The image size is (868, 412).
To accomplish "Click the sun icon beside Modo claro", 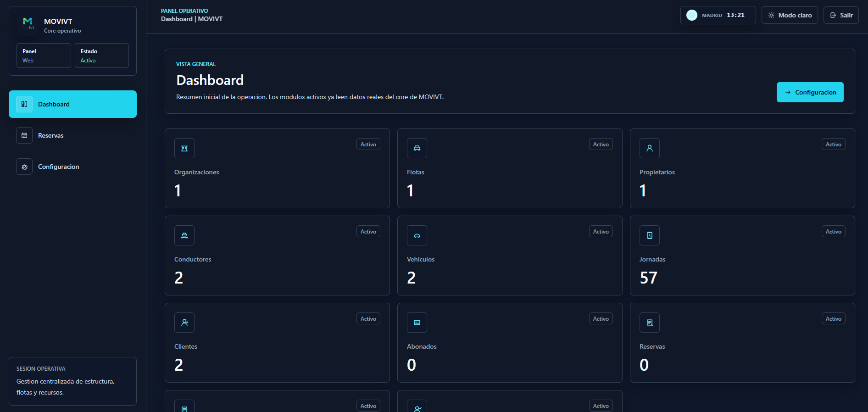I will pos(771,15).
